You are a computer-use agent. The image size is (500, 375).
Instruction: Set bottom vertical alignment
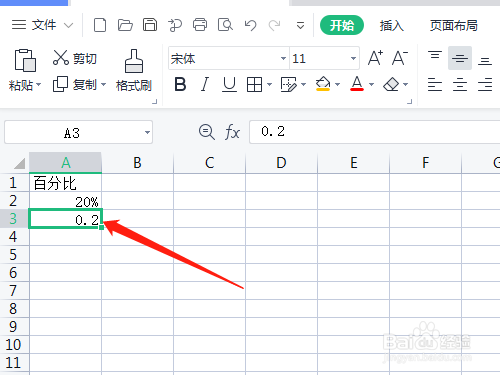click(485, 61)
